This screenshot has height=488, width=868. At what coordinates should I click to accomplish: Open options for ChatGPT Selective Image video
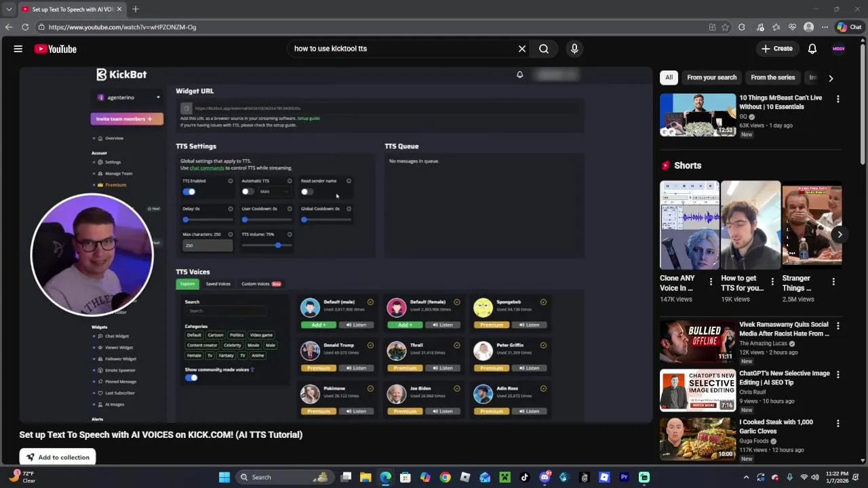[837, 375]
